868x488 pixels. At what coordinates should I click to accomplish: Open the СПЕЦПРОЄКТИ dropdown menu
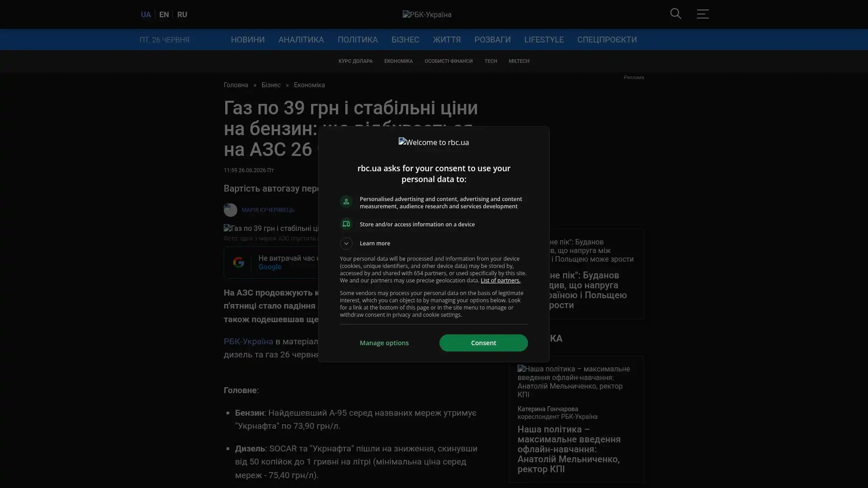(x=607, y=40)
